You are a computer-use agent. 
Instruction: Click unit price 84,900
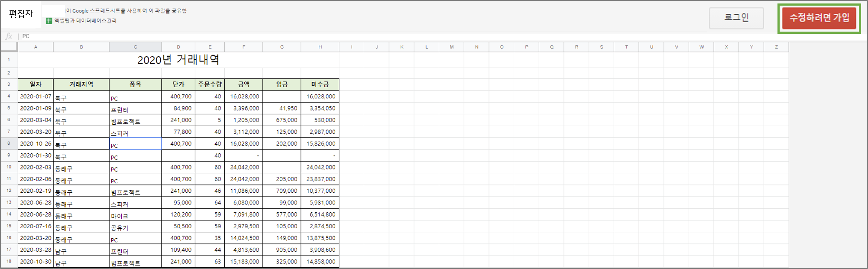tap(178, 108)
